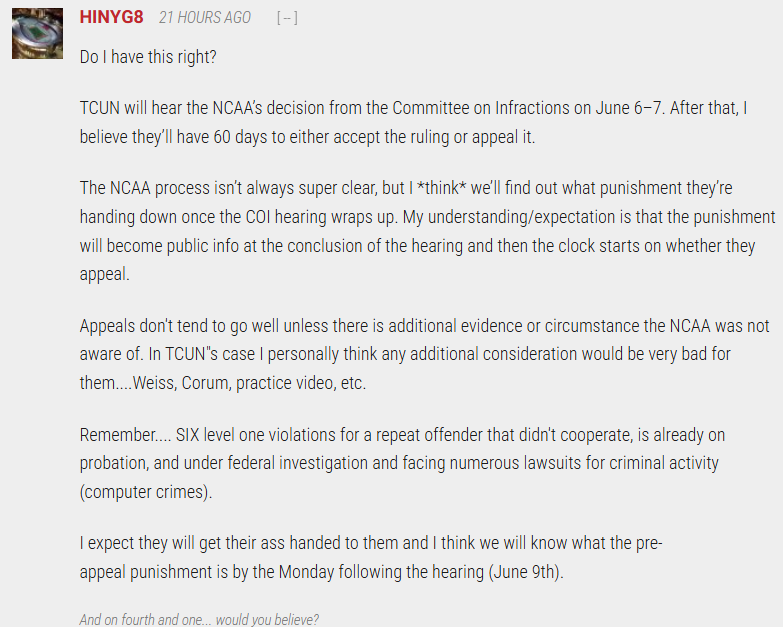783x627 pixels.
Task: Open the HINYG8 user profile link
Action: pos(111,17)
